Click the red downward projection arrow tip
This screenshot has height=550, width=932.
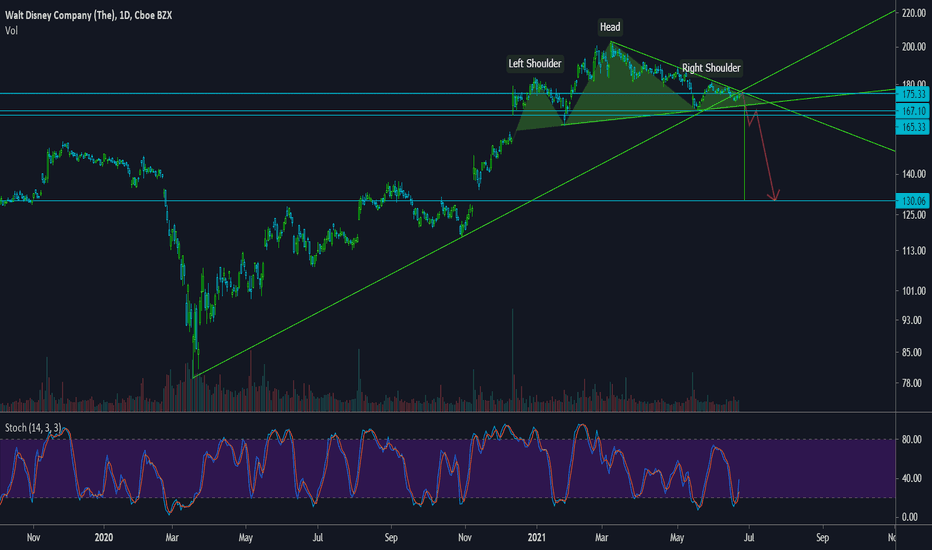click(x=774, y=199)
